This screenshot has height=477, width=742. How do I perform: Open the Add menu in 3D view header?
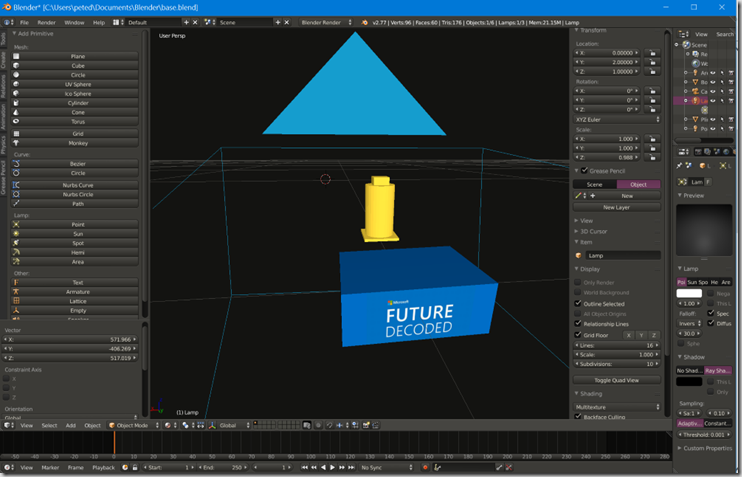(71, 425)
